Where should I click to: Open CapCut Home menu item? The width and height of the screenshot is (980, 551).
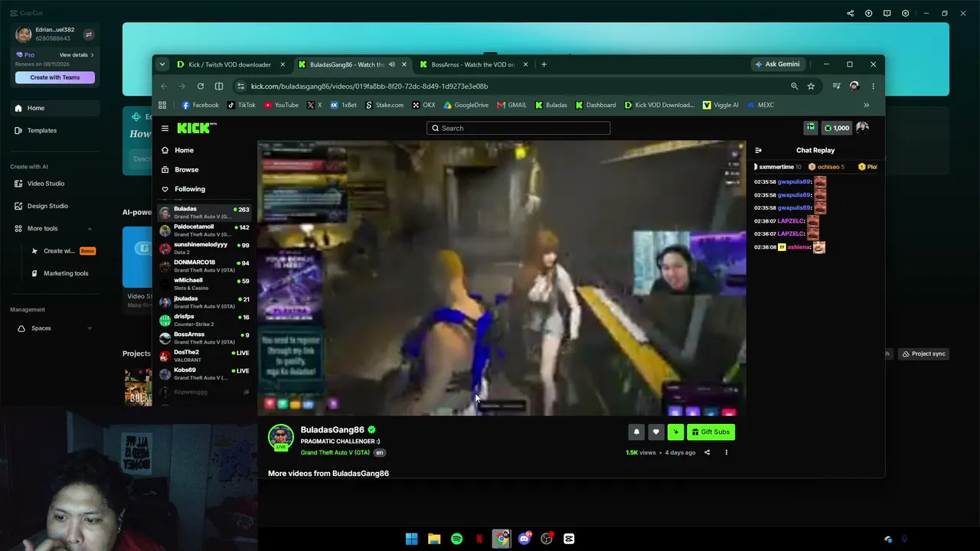(55, 108)
